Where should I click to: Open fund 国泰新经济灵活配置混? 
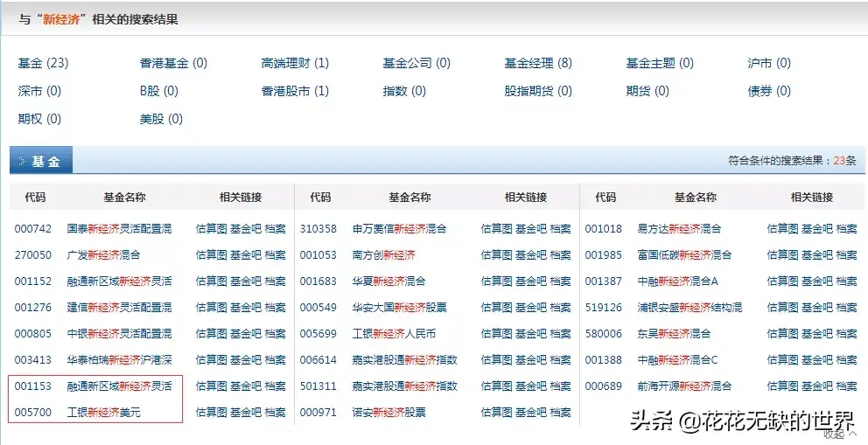[119, 228]
